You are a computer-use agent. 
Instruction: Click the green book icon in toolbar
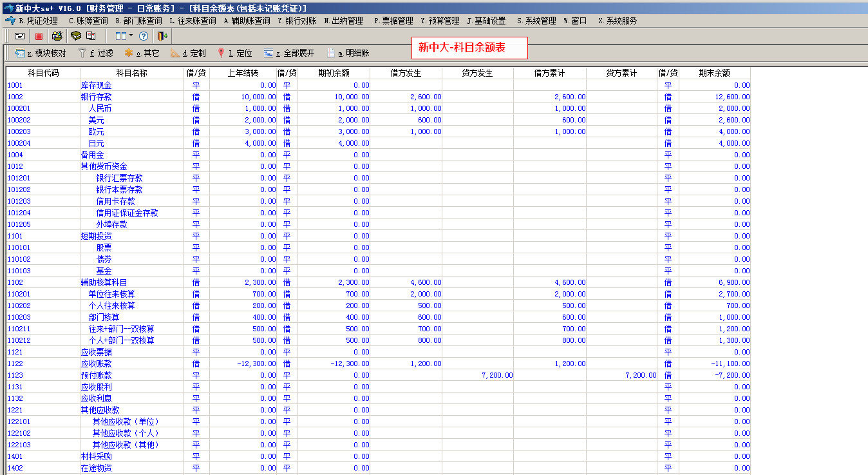point(76,36)
